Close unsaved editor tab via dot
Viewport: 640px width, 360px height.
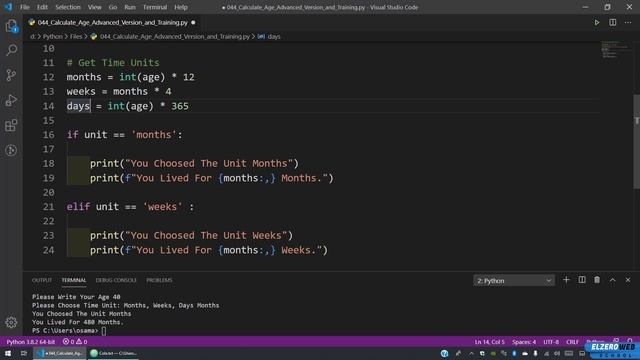[x=193, y=22]
